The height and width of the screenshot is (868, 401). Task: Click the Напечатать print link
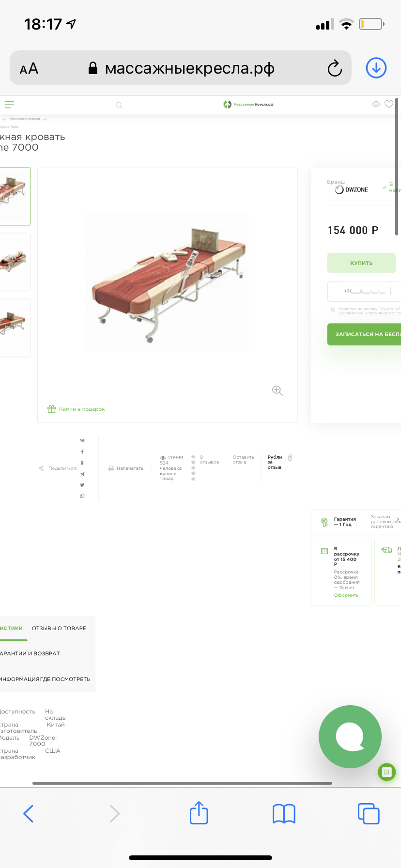[126, 468]
